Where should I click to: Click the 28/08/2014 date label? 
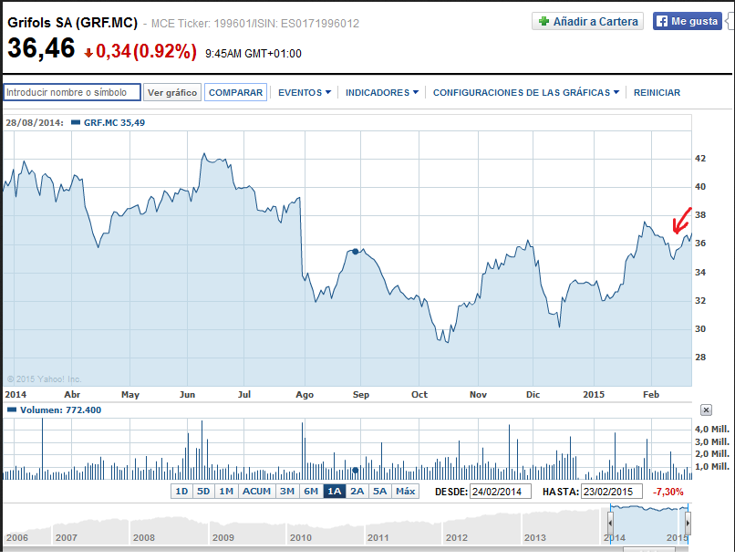(35, 123)
